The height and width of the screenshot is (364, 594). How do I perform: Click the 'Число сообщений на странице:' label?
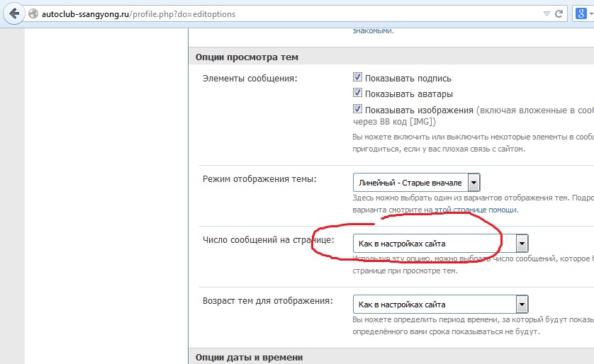pos(268,240)
